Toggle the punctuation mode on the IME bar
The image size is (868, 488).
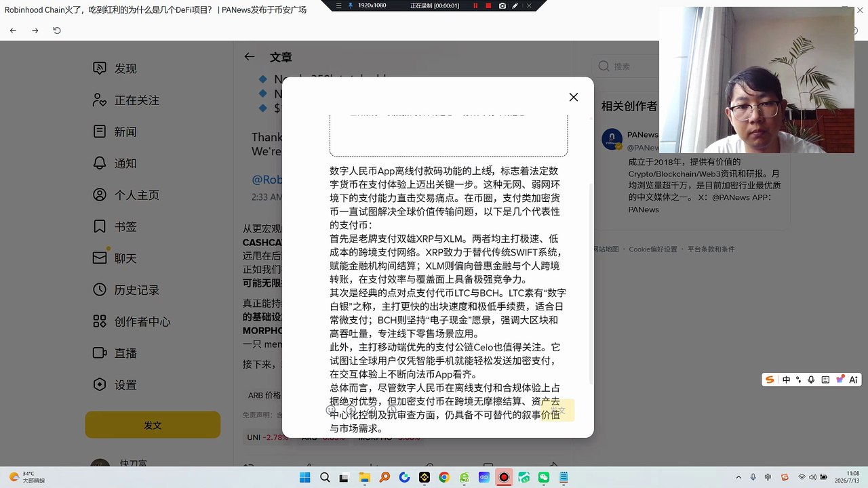point(799,380)
